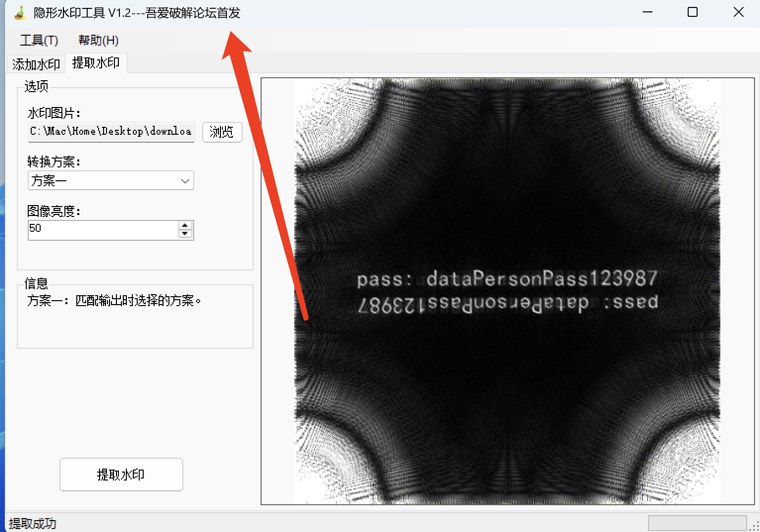Minimize the 隐形水印工具 window
The height and width of the screenshot is (532, 760).
tap(647, 12)
